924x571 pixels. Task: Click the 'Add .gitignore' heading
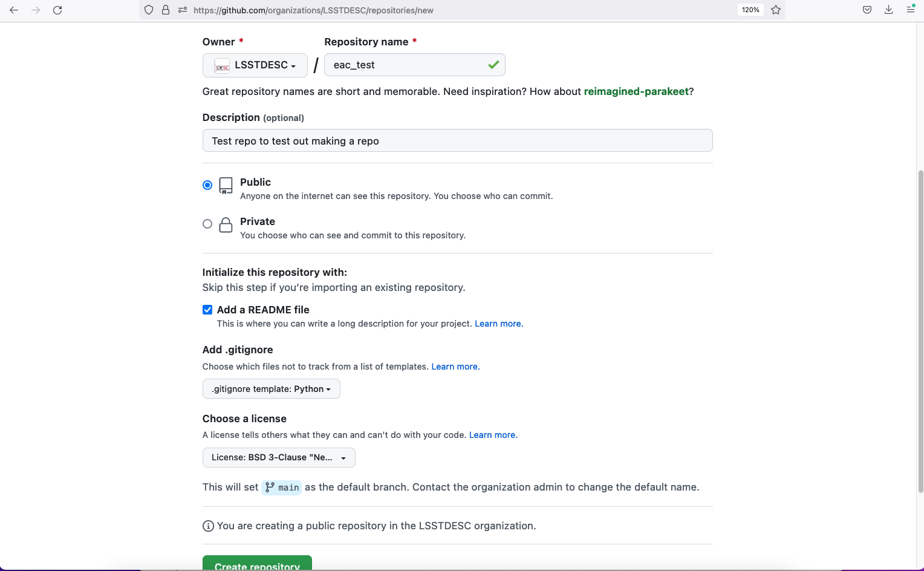coord(238,350)
